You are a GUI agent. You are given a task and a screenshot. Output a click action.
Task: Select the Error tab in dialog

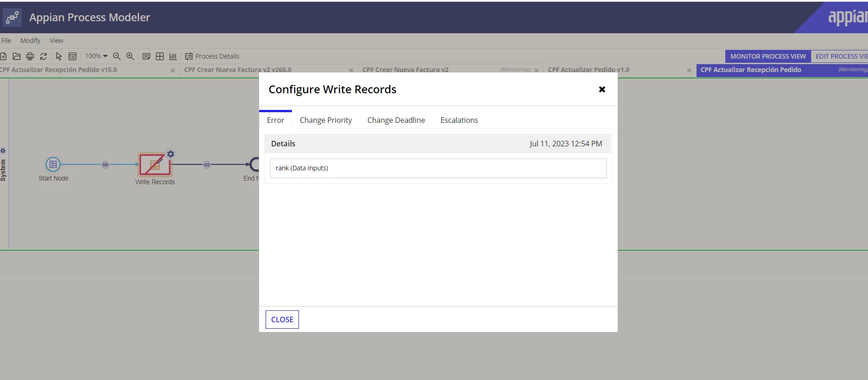pyautogui.click(x=275, y=120)
